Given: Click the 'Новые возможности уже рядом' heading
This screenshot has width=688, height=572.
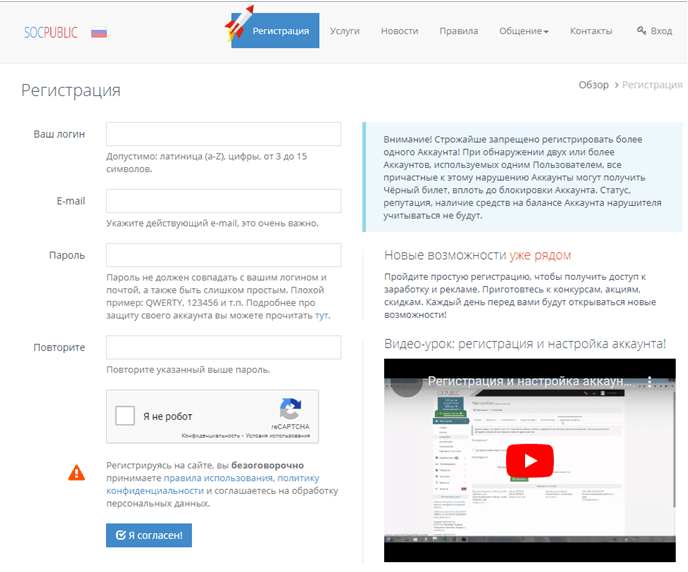Looking at the screenshot, I should [x=477, y=255].
